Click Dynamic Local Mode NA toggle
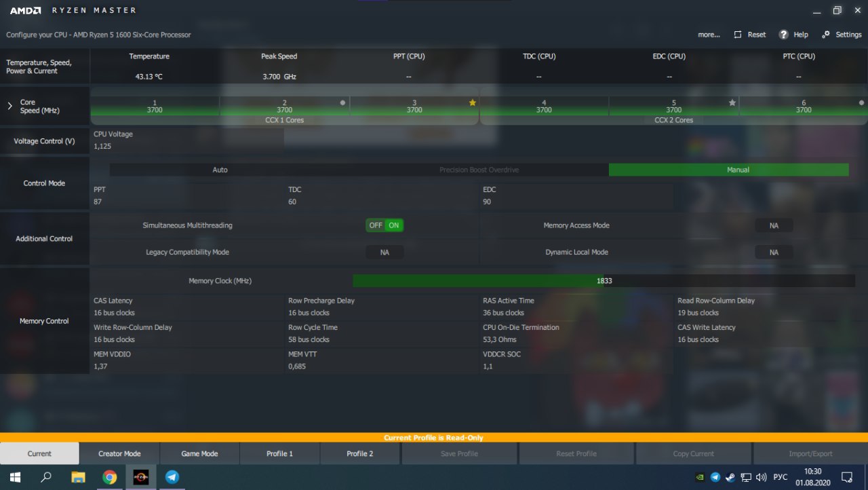 [x=774, y=252]
